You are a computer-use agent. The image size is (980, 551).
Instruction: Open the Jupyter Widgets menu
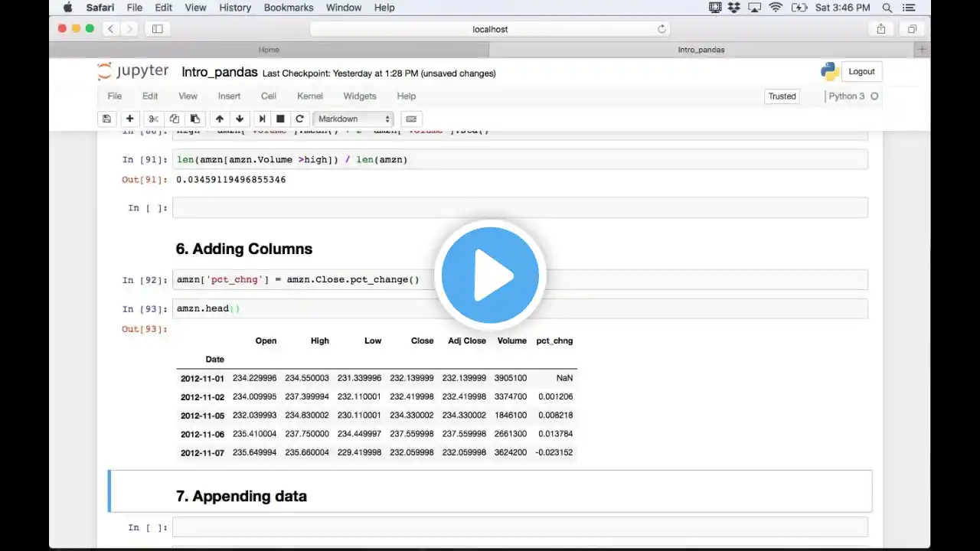[360, 96]
